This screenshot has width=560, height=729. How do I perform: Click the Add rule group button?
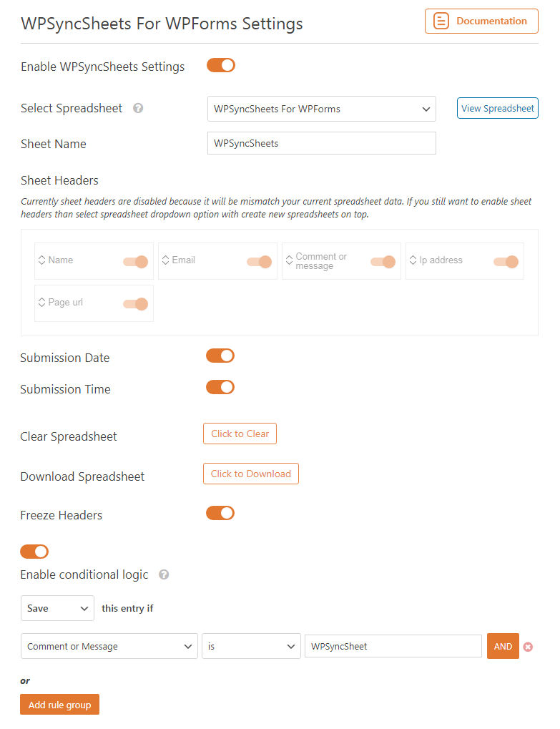tap(59, 705)
